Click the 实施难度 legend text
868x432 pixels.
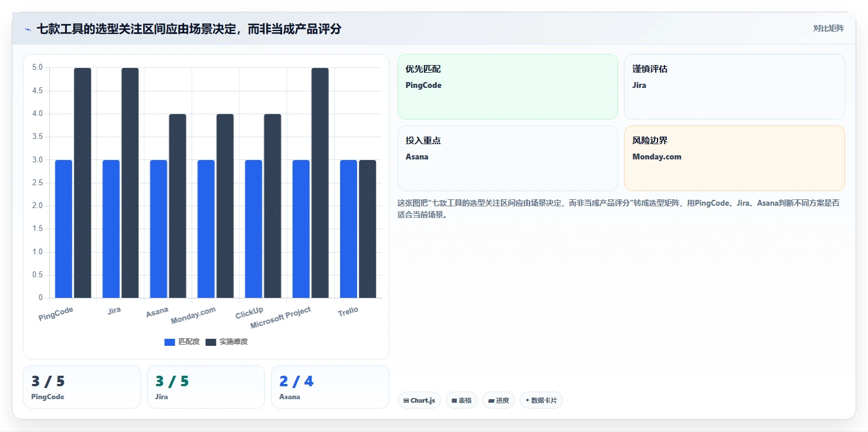(x=233, y=342)
